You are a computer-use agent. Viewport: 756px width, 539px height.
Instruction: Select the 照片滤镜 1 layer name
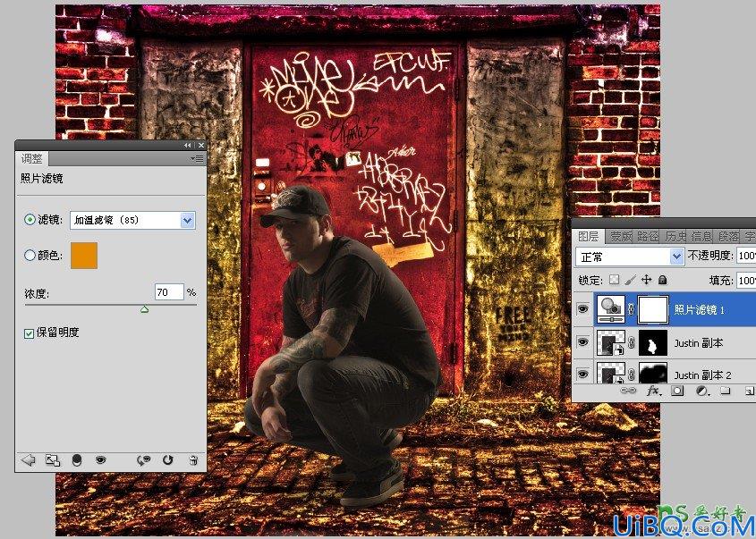pos(699,309)
